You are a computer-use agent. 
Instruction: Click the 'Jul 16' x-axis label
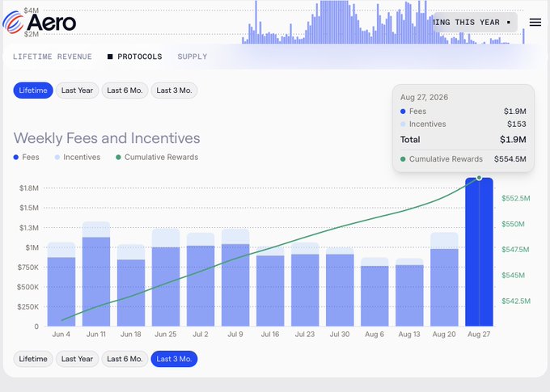click(x=270, y=335)
